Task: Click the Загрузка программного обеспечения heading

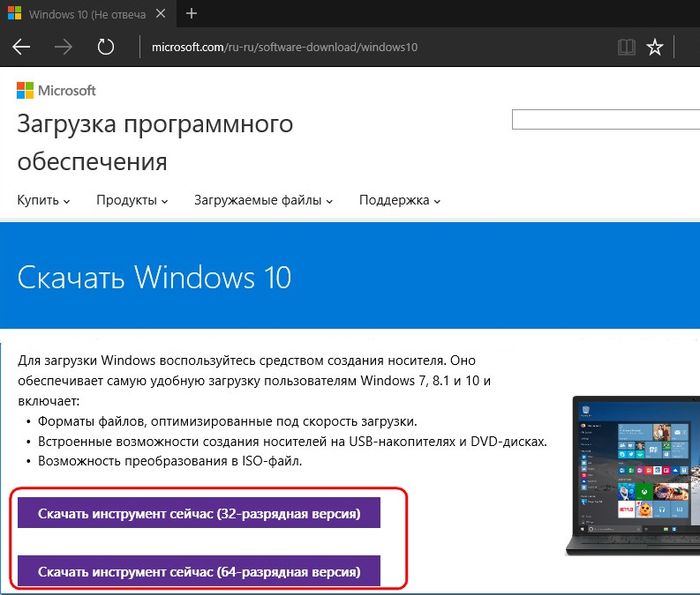Action: coord(155,142)
